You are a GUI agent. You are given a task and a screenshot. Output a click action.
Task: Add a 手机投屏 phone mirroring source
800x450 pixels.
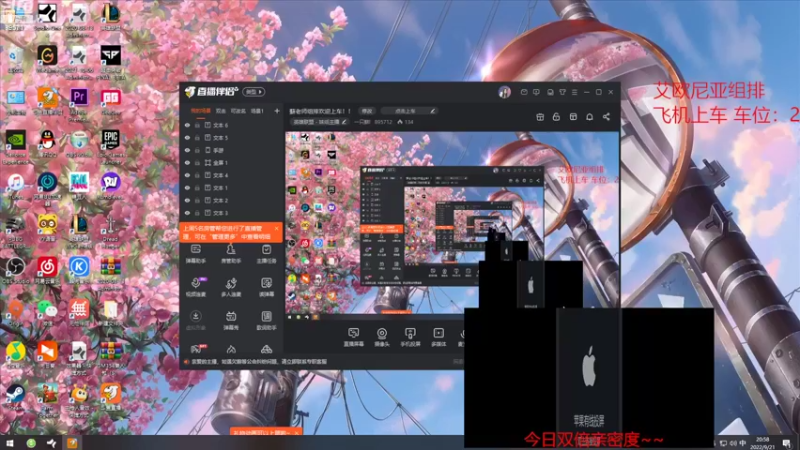(x=410, y=337)
